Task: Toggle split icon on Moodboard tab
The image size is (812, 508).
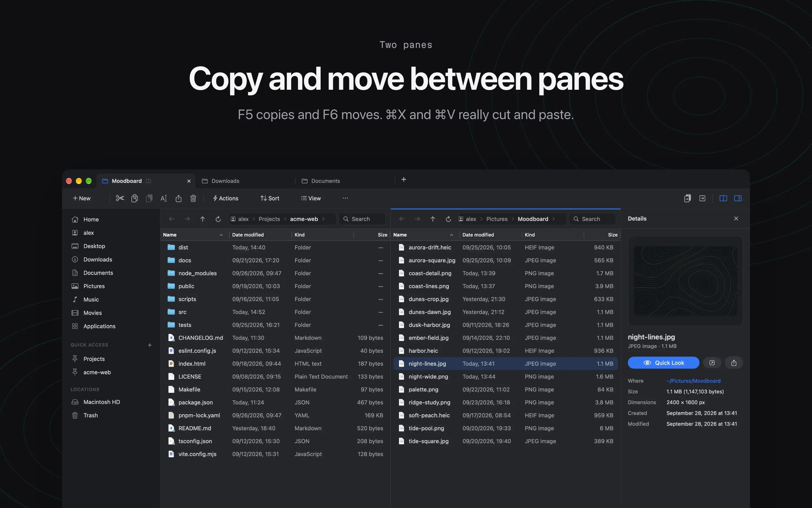Action: click(148, 181)
